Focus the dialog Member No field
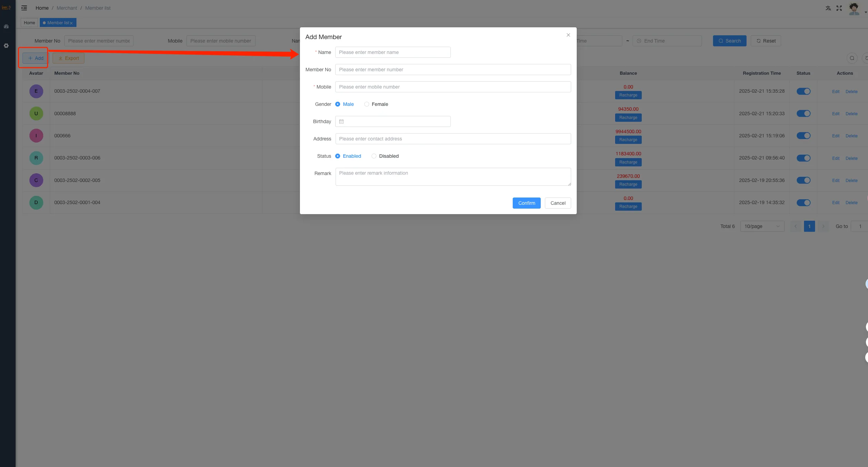Image resolution: width=868 pixels, height=467 pixels. click(x=453, y=70)
